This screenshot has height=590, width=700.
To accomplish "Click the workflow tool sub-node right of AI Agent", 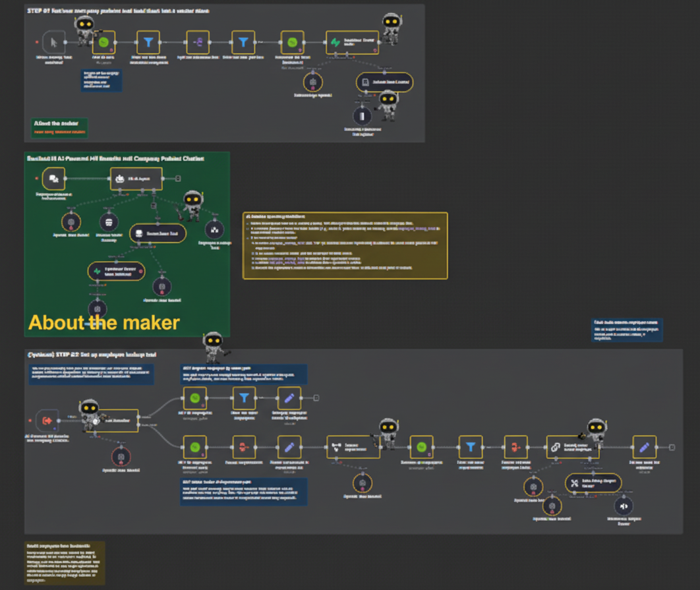I will (213, 229).
